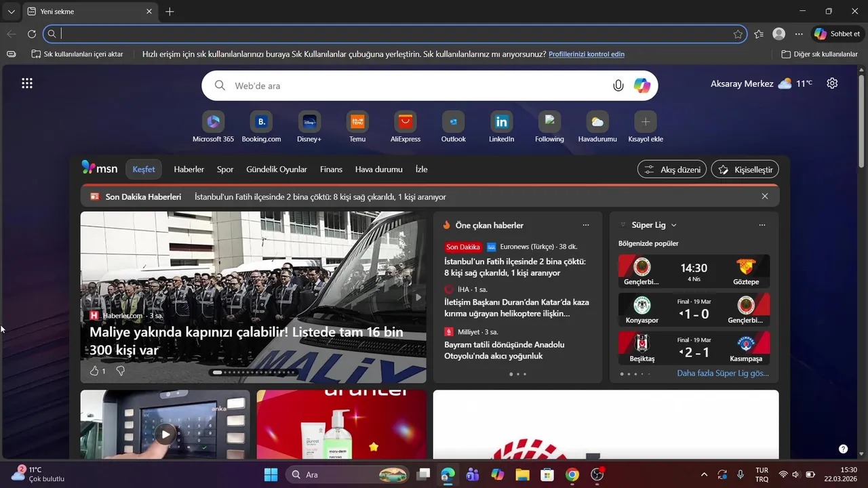Focus the browser address bar
The width and height of the screenshot is (868, 488).
[x=395, y=34]
